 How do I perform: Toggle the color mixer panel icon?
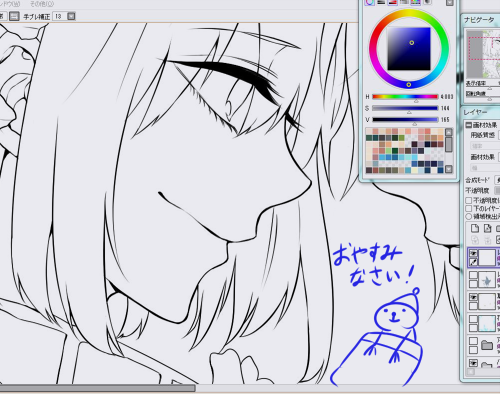point(404,2)
